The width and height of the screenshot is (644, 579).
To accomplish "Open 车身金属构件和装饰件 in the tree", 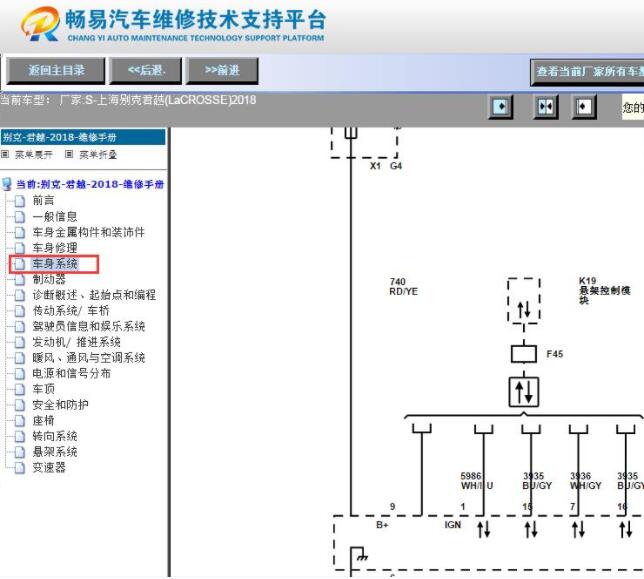I will pyautogui.click(x=88, y=232).
